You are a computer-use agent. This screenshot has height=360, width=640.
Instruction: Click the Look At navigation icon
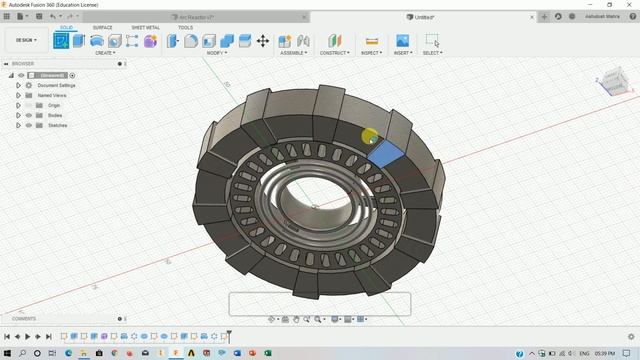285,319
